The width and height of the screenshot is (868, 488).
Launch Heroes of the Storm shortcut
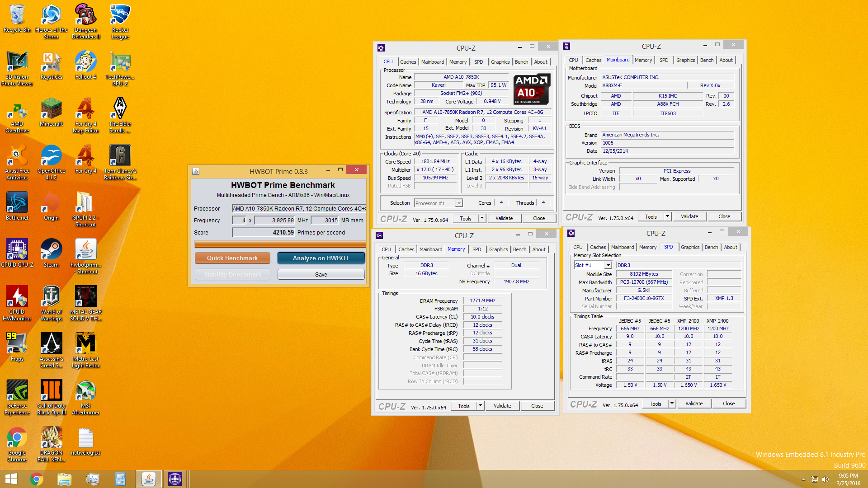(51, 22)
